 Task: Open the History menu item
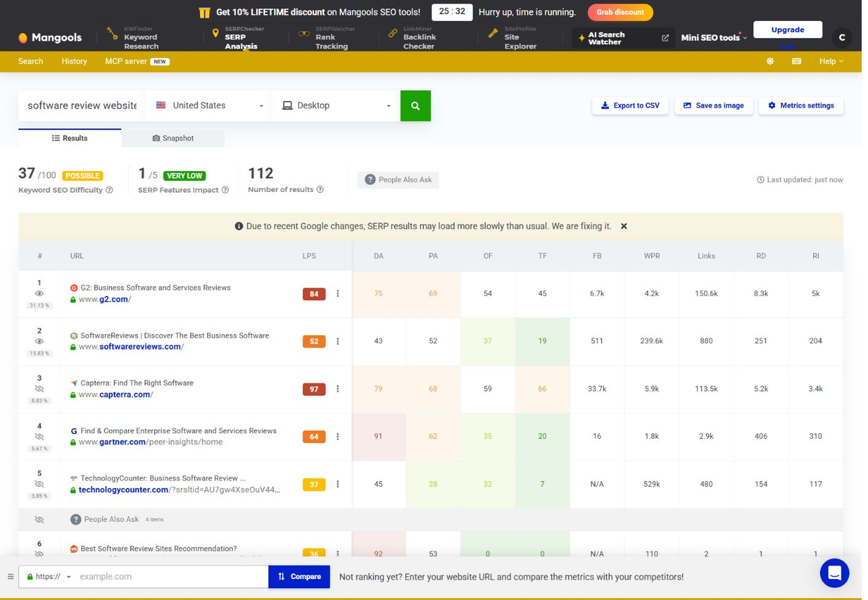74,61
